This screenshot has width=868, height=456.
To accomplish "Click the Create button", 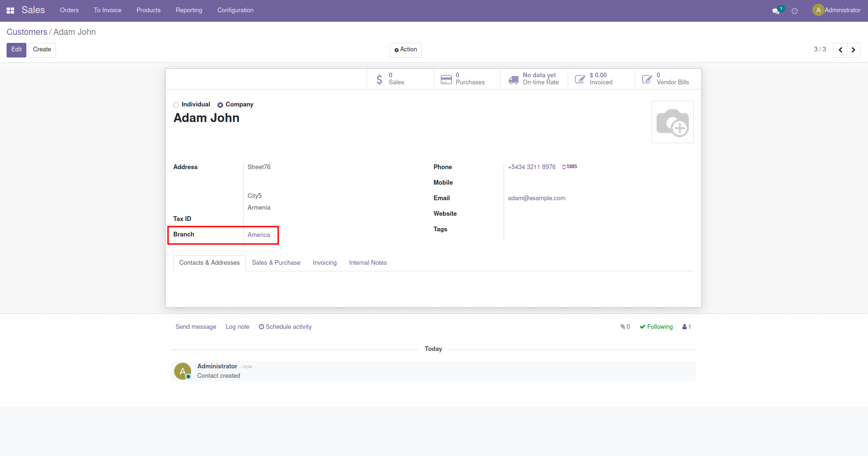I will (x=42, y=50).
